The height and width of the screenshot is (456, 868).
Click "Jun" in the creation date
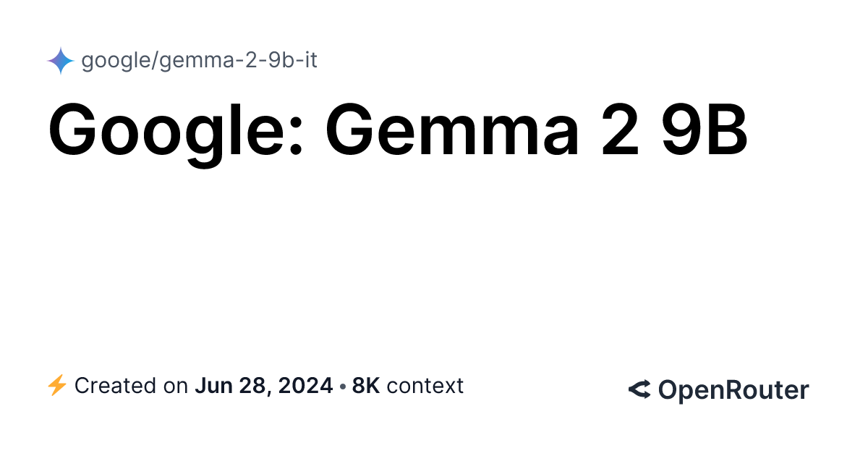[211, 386]
